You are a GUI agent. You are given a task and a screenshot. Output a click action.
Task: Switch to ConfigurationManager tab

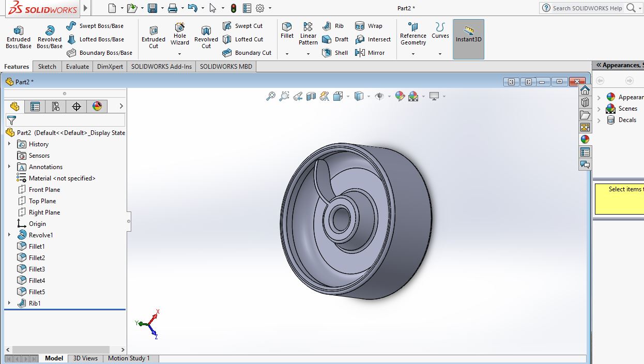[x=56, y=107]
